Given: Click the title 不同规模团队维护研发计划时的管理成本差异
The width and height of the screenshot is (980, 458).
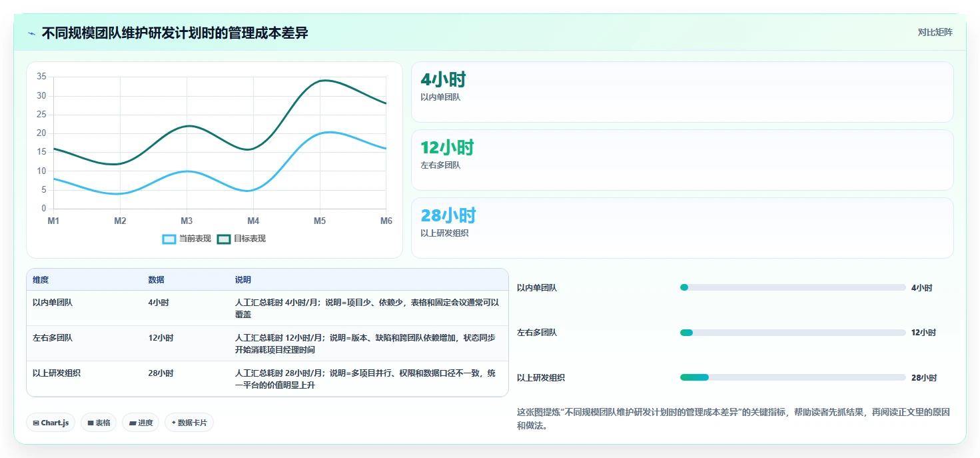Looking at the screenshot, I should click(175, 33).
